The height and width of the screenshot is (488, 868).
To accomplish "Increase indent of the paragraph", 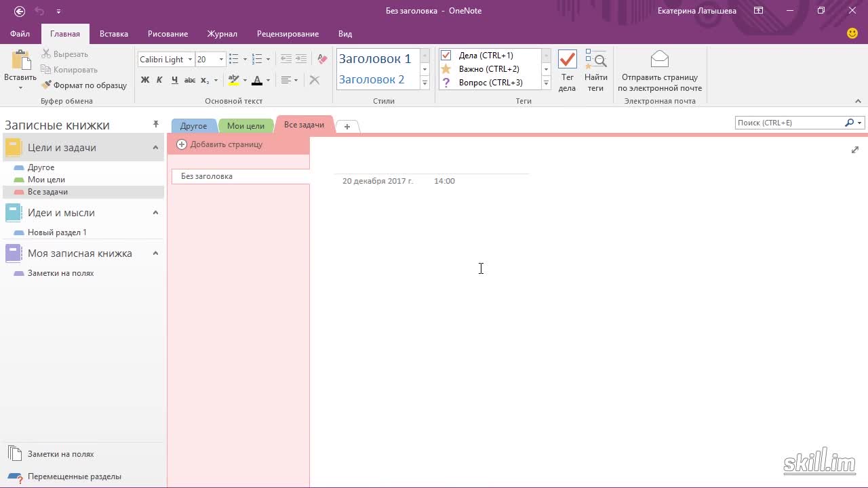I will point(301,60).
